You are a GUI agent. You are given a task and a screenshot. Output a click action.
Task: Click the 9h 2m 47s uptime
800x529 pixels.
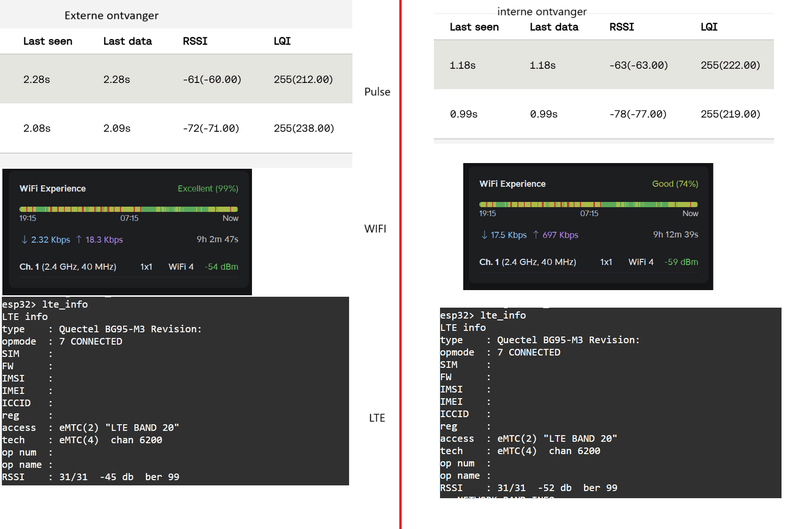tap(217, 239)
